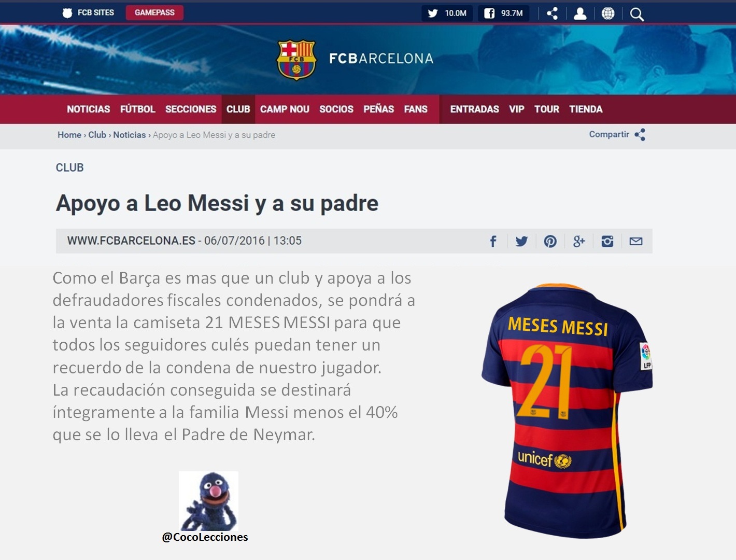Screen dimensions: 736x560
Task: Navigate to Home breadcrumb link
Action: [69, 135]
